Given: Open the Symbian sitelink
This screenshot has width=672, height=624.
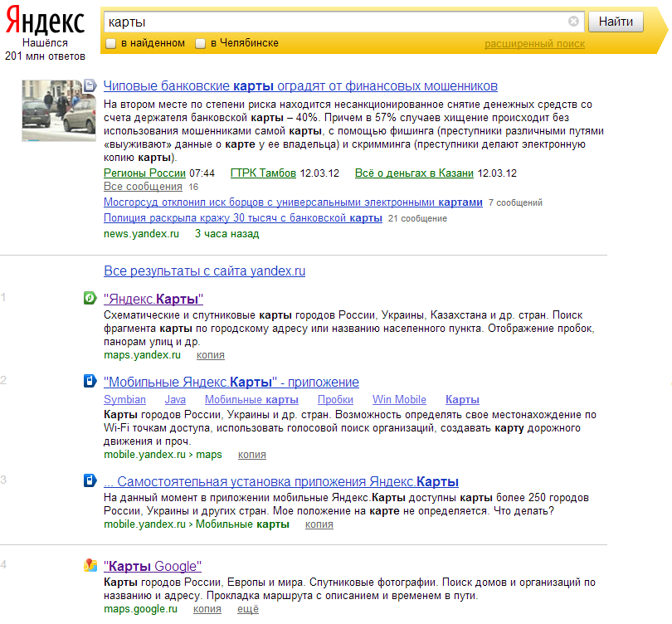Looking at the screenshot, I should (x=124, y=399).
